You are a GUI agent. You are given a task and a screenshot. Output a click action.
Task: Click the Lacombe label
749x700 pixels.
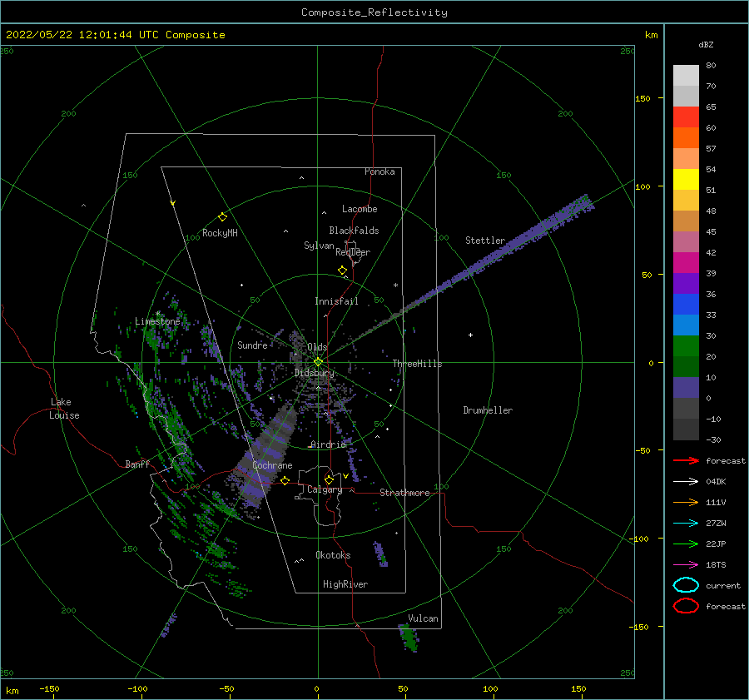(360, 209)
